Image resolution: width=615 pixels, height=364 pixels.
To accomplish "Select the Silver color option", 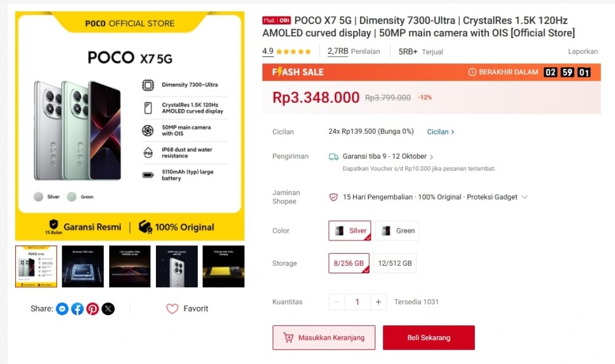I will coord(350,231).
